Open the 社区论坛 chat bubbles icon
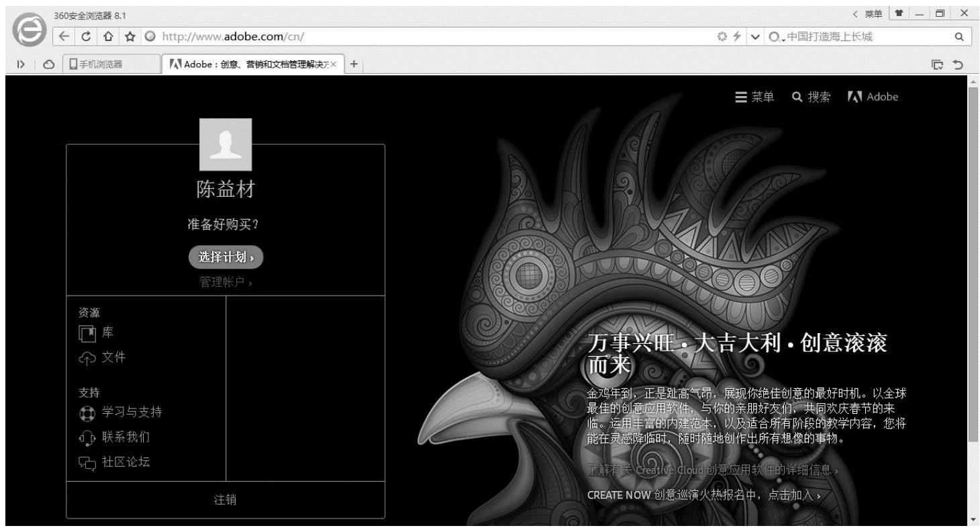Screen dimensions: 980x528 pyautogui.click(x=87, y=462)
